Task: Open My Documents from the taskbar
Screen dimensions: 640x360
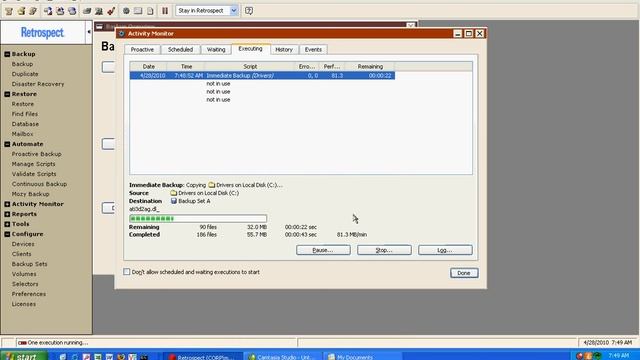Action: [x=362, y=356]
